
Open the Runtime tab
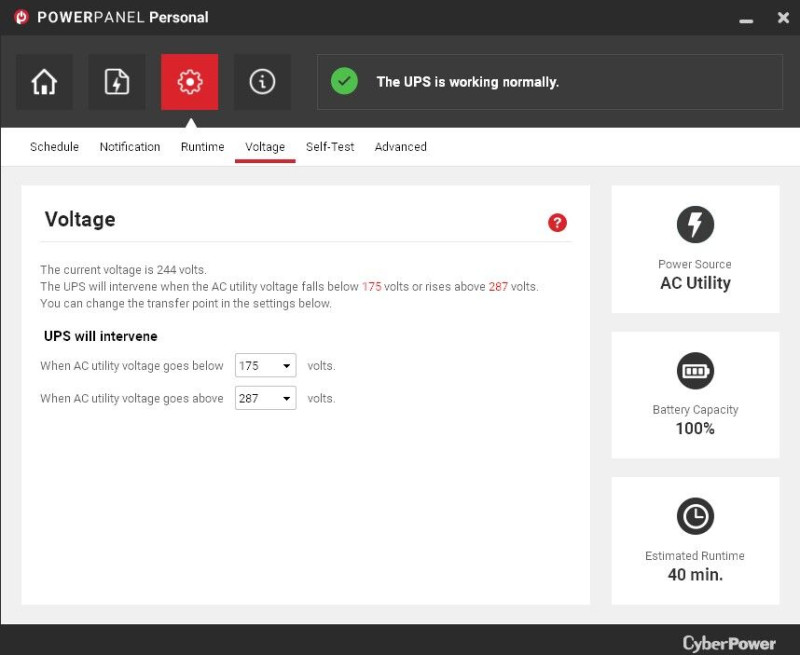click(x=203, y=147)
